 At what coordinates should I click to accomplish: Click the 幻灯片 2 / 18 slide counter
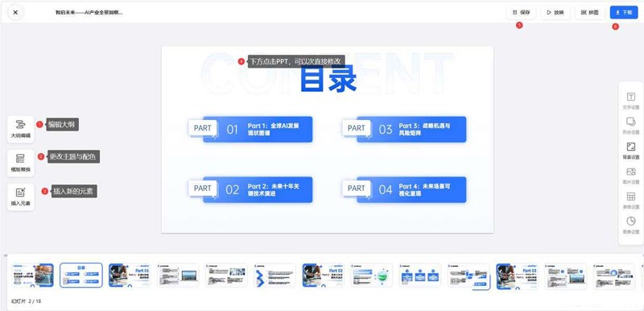click(27, 301)
